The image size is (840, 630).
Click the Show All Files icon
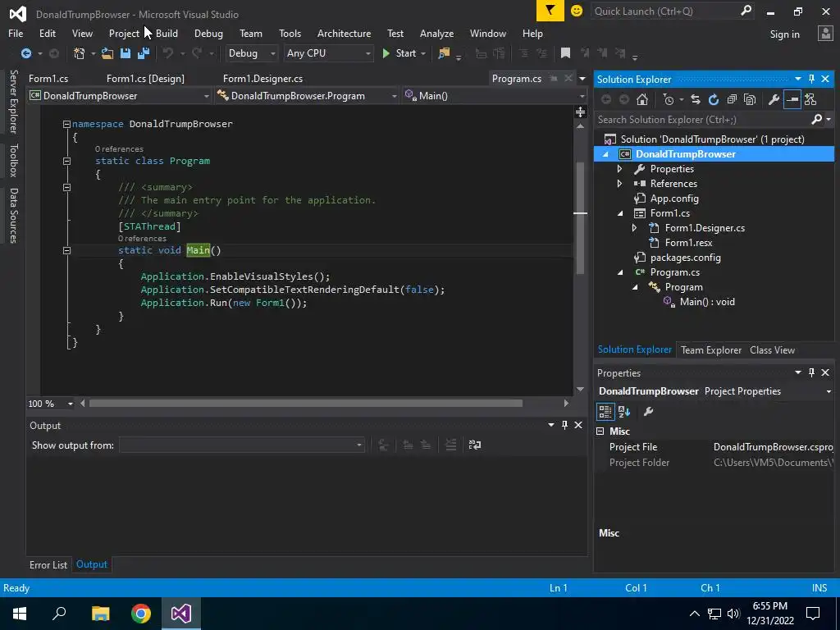[750, 99]
